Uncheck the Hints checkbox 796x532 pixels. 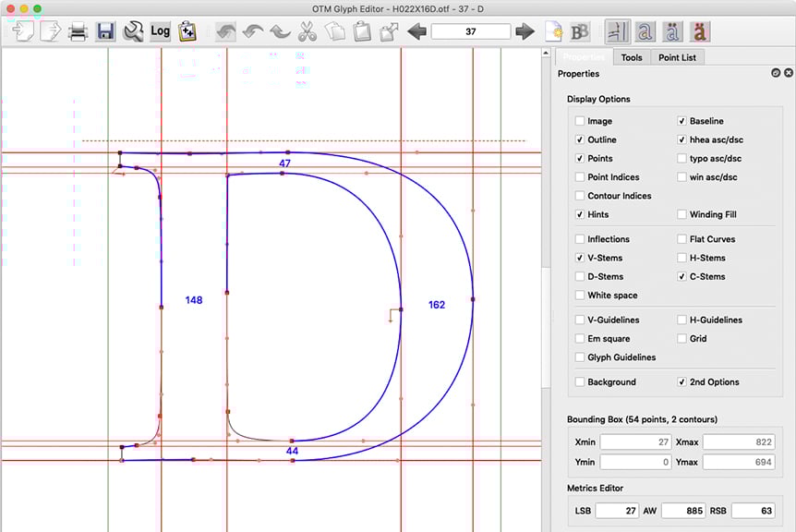click(x=580, y=214)
